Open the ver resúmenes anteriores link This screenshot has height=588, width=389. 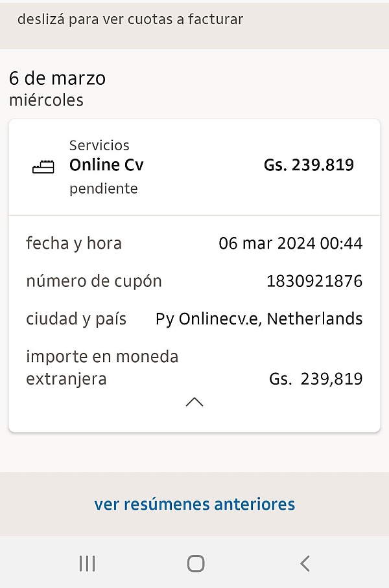(194, 504)
